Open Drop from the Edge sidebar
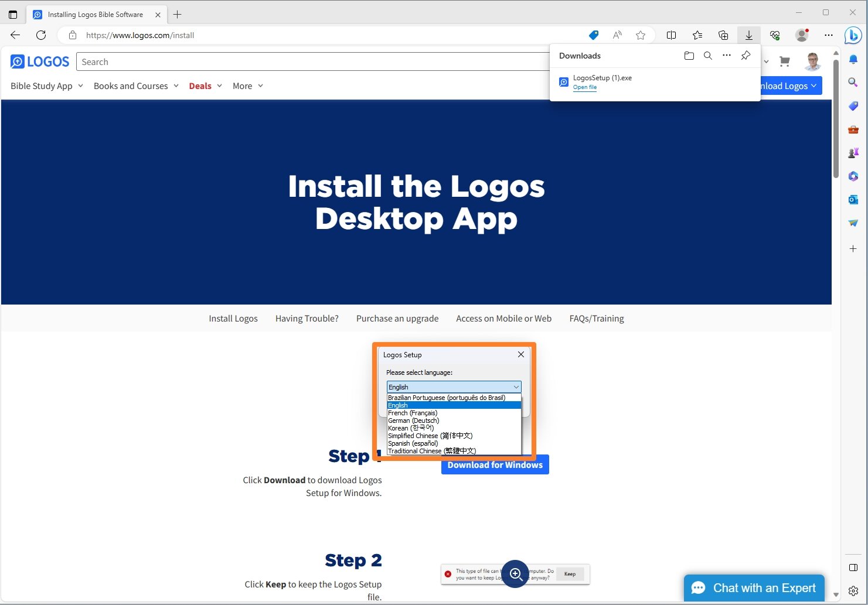The image size is (868, 605). (x=853, y=223)
